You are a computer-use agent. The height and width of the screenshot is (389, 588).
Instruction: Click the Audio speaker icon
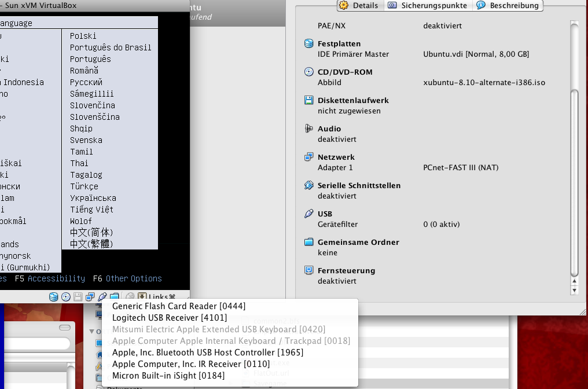[x=308, y=129]
